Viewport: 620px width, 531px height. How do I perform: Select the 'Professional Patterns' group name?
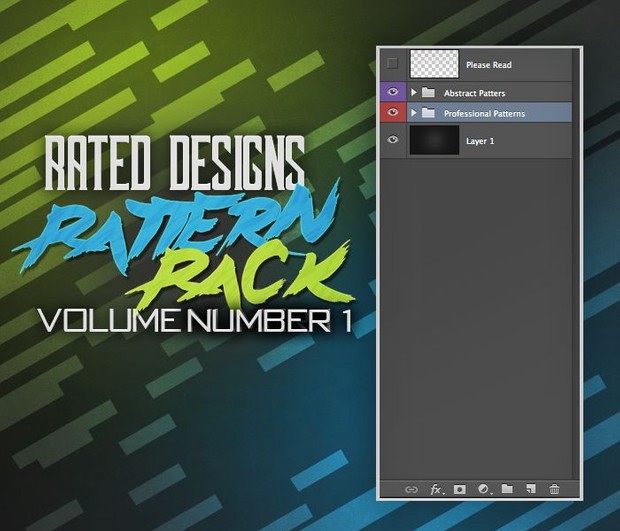[484, 114]
